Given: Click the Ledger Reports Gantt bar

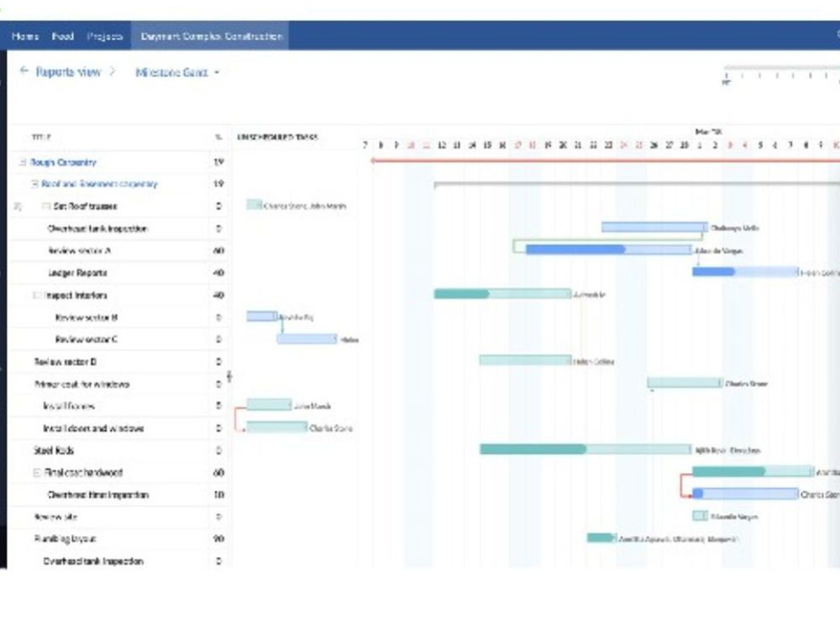Looking at the screenshot, I should click(x=745, y=272).
